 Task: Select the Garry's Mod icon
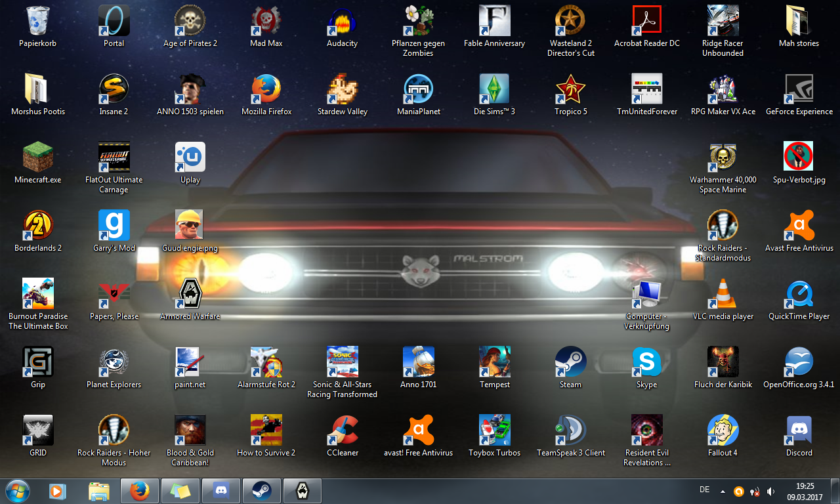pos(114,226)
